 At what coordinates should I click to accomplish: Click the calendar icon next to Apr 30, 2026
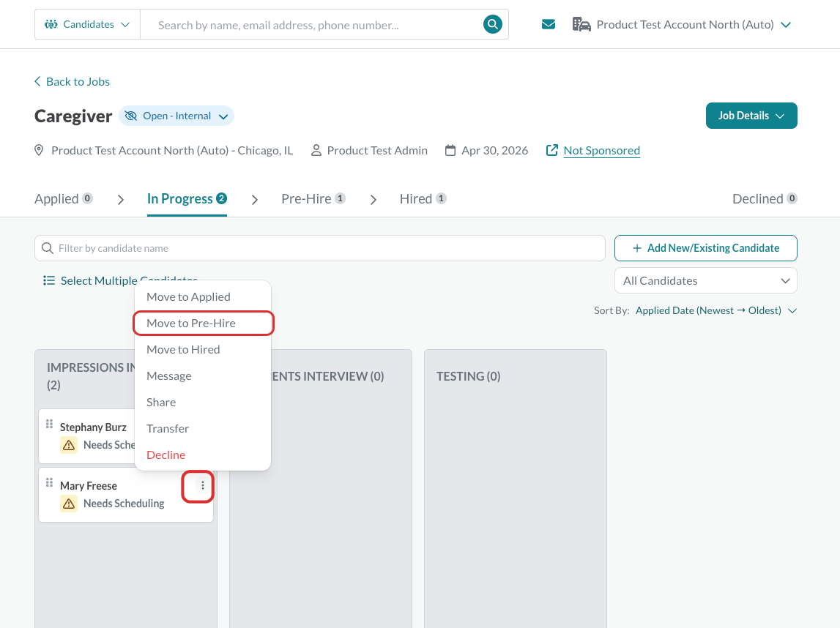point(450,151)
